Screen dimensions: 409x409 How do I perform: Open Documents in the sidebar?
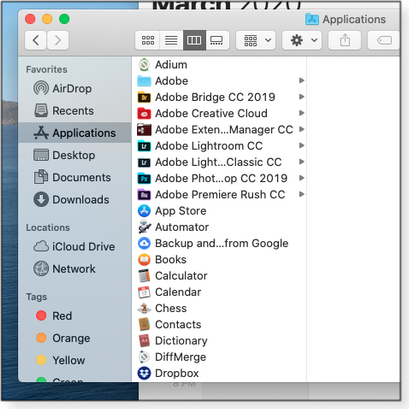[75, 177]
